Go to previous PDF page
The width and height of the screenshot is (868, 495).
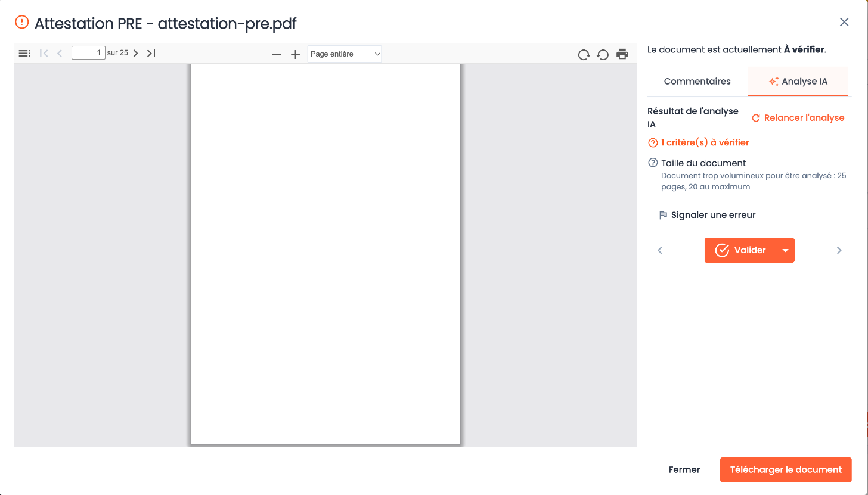click(x=60, y=53)
